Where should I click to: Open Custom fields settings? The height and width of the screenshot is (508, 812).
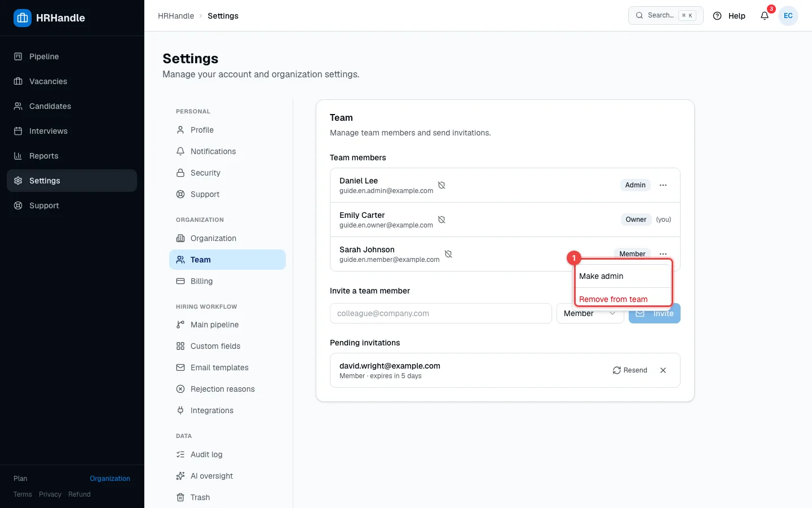pyautogui.click(x=227, y=346)
